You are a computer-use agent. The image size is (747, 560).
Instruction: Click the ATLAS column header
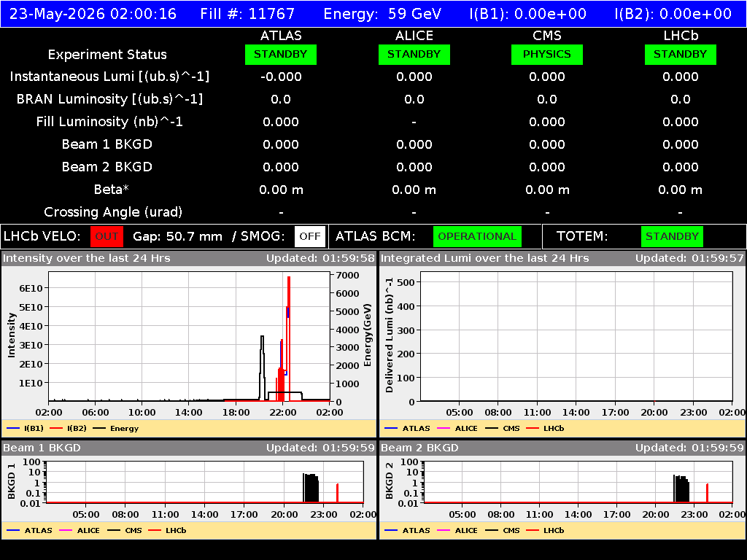(281, 36)
